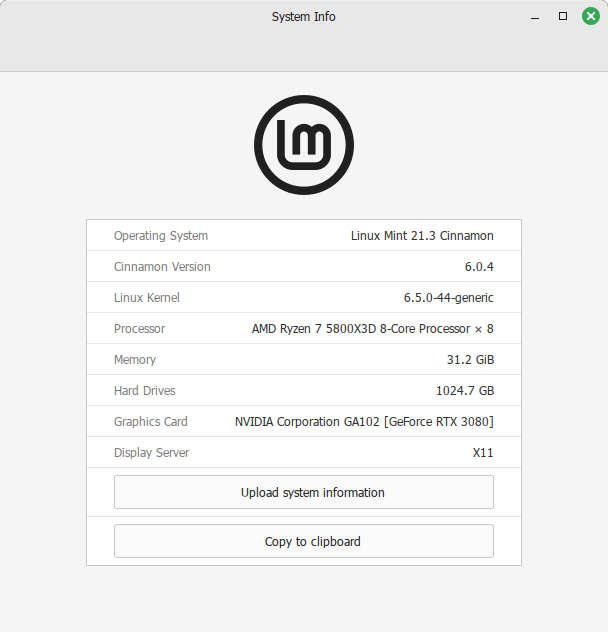Click the 'Cinnamon Version' label
Viewport: 608px width, 632px height.
coord(162,266)
